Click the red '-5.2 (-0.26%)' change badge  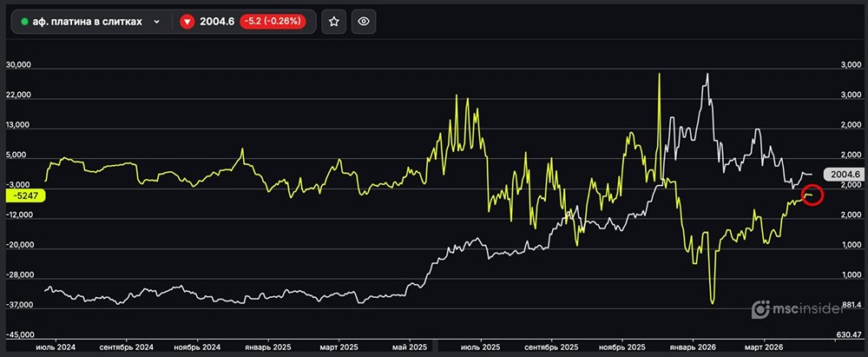[x=273, y=22]
